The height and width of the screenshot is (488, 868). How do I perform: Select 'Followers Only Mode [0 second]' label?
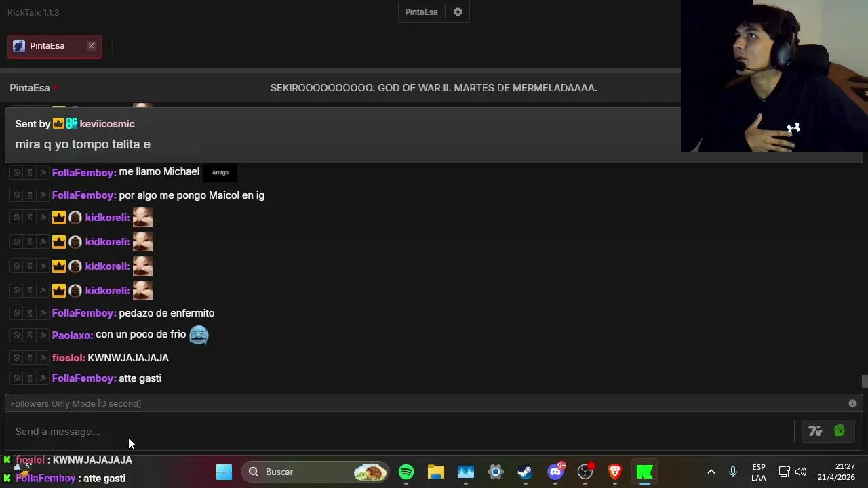click(x=76, y=403)
